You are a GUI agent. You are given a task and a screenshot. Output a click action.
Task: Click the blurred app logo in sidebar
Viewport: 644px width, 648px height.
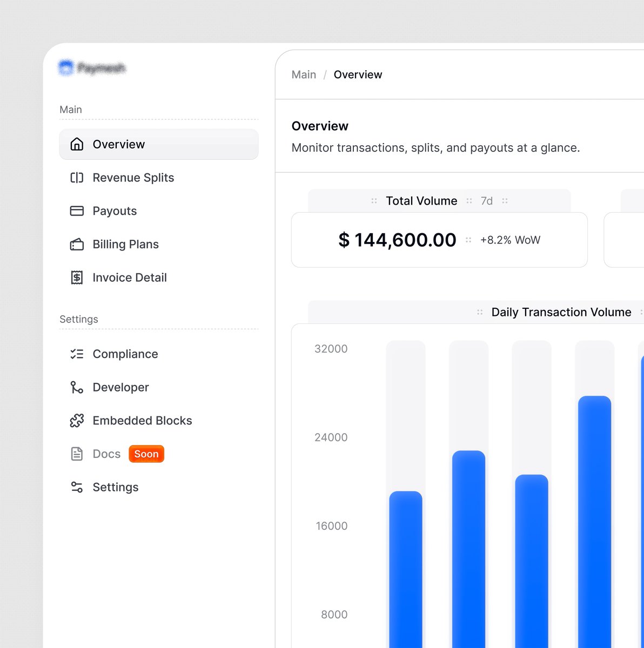pyautogui.click(x=92, y=68)
